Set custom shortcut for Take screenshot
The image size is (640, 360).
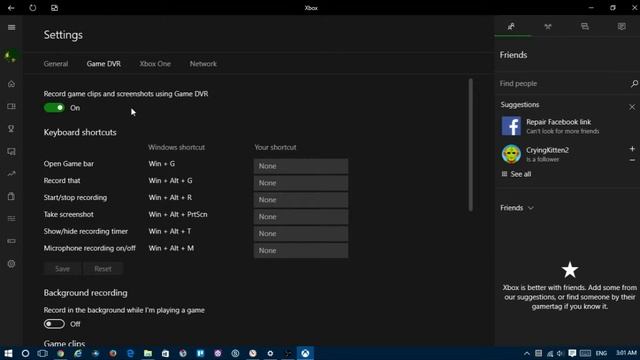click(301, 217)
